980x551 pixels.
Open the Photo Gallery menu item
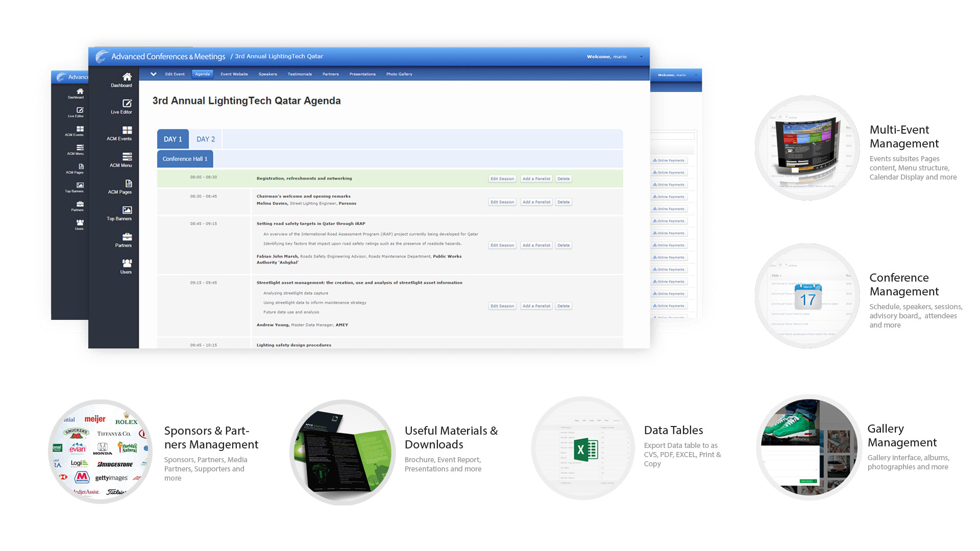click(399, 74)
